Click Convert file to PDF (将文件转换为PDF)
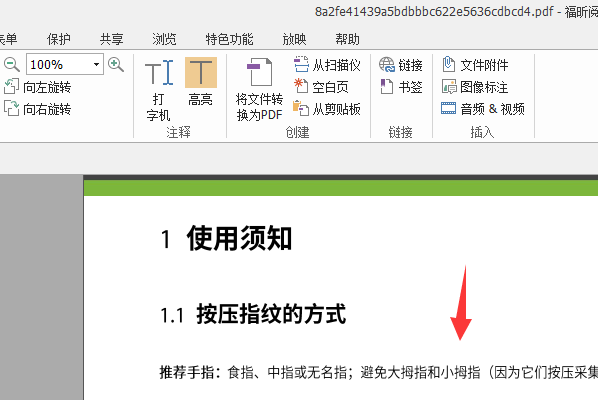The width and height of the screenshot is (598, 400). 259,90
